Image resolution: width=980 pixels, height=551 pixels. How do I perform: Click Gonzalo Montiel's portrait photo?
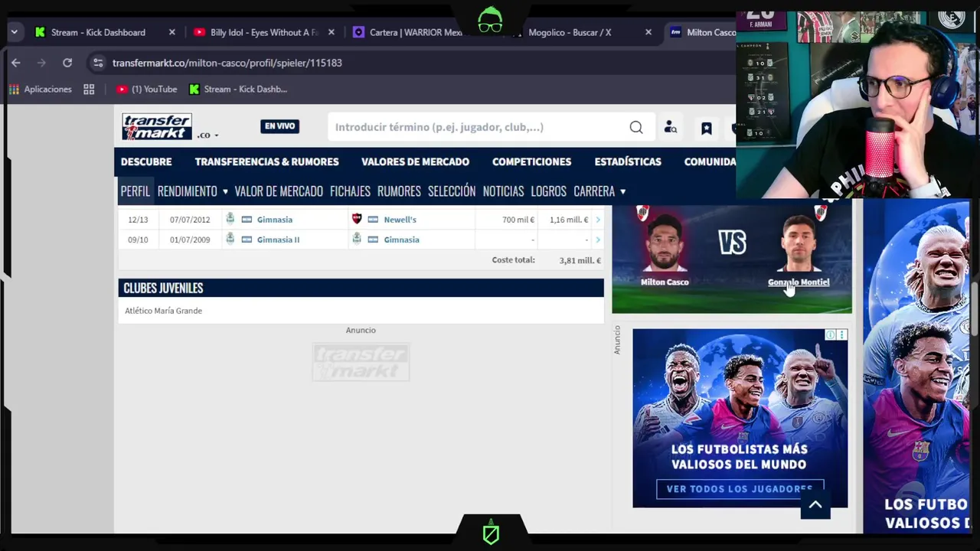[798, 243]
